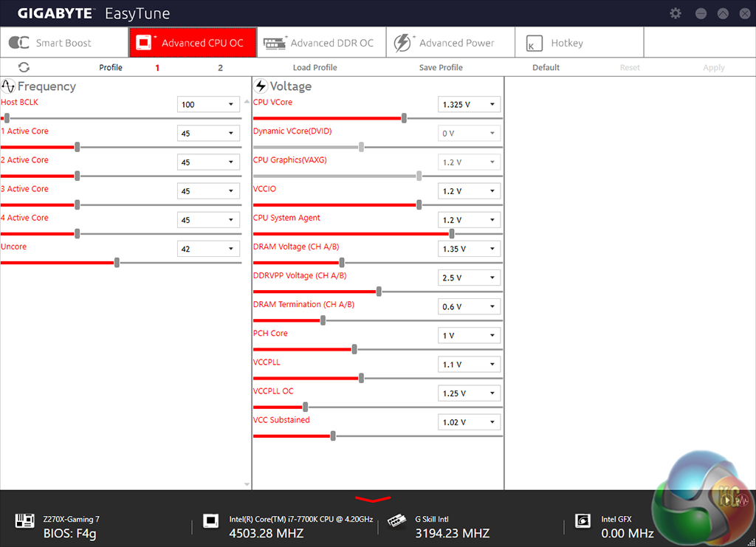
Task: Open the 4 Active Core dropdown
Action: (x=209, y=220)
